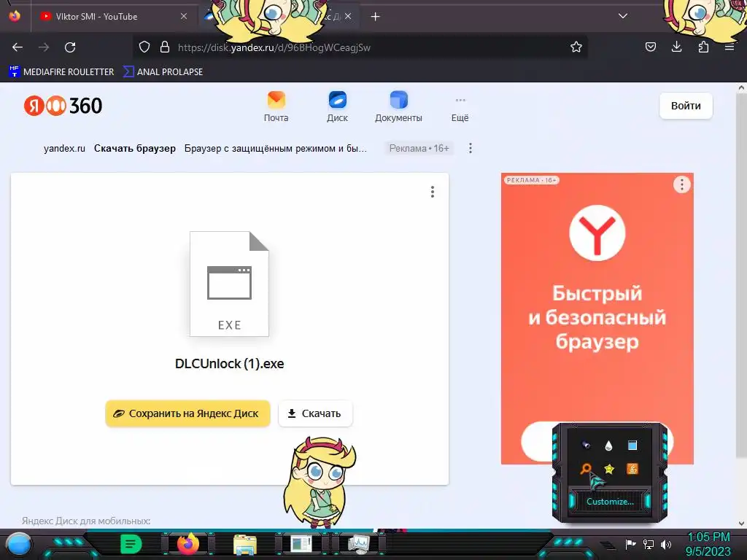This screenshot has height=560, width=747.
Task: Open a new browser tab
Action: (376, 17)
